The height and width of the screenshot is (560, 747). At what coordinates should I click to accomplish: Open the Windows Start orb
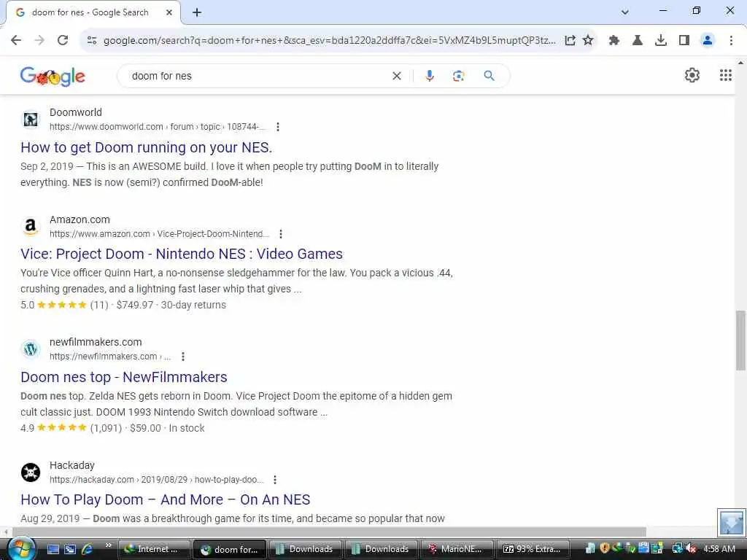point(20,549)
